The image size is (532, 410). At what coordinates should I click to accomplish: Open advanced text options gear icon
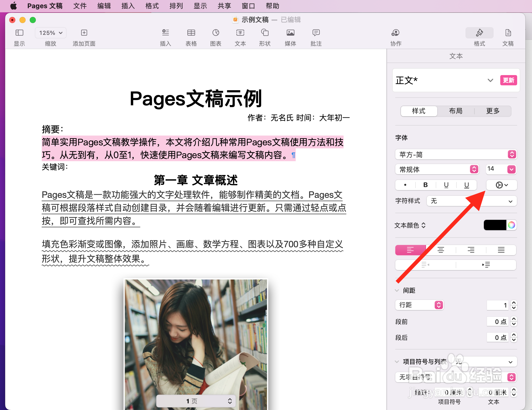pyautogui.click(x=501, y=185)
